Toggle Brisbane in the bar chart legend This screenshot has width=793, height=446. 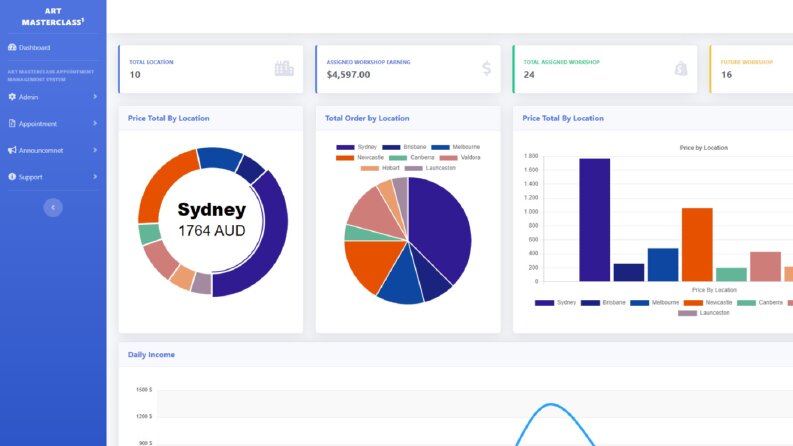click(x=603, y=303)
